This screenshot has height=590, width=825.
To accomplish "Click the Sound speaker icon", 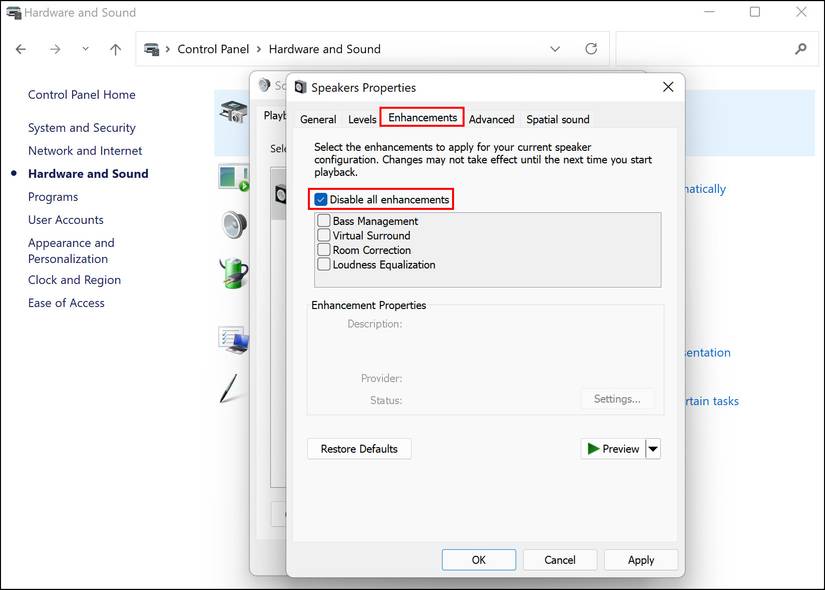I will [235, 225].
